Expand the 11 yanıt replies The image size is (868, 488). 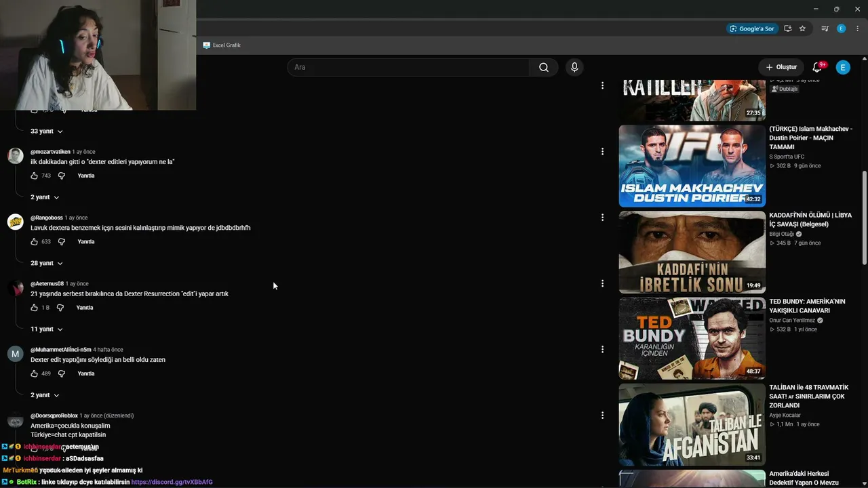tap(47, 329)
